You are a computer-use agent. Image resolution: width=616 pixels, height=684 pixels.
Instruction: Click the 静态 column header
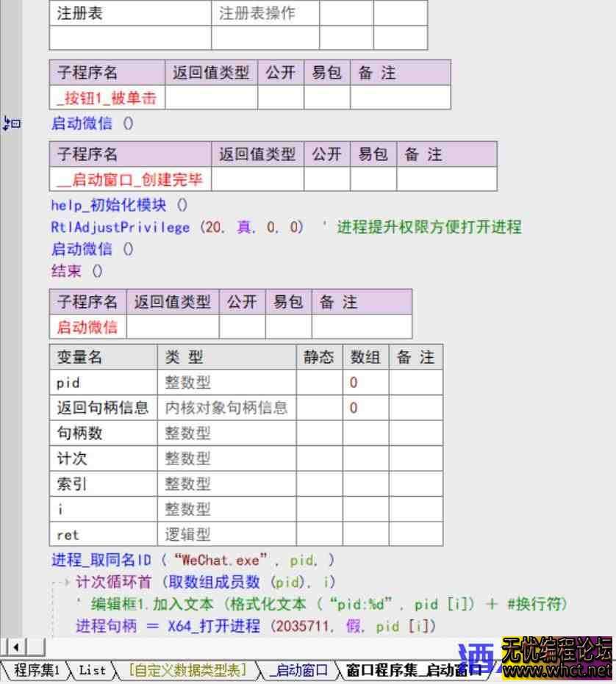[x=319, y=357]
